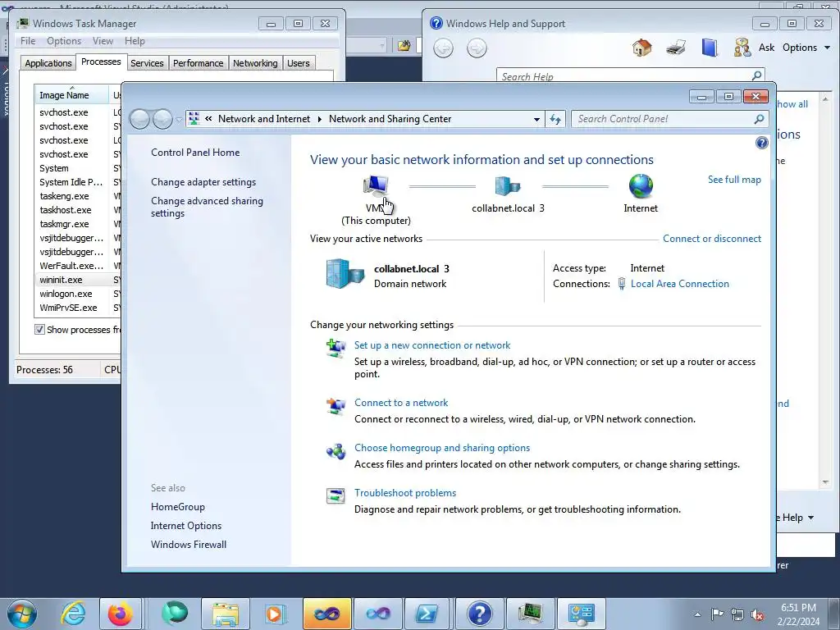
Task: Click the Search Help magnifier icon
Action: [x=756, y=75]
